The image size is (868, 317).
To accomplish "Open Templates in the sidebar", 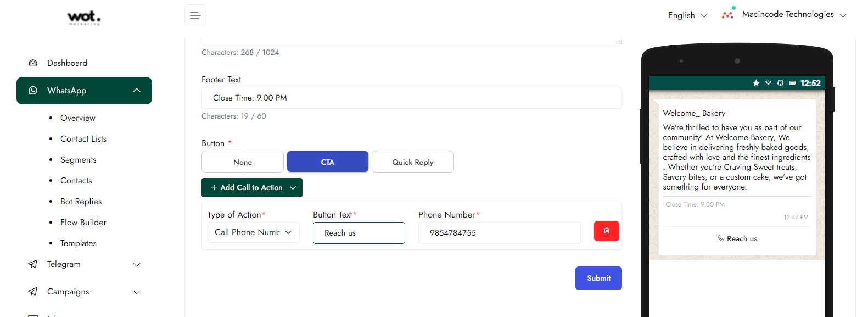I will (79, 243).
